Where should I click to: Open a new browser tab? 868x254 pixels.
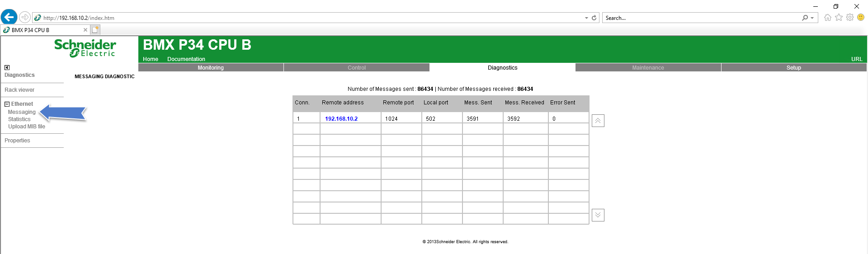coord(95,30)
